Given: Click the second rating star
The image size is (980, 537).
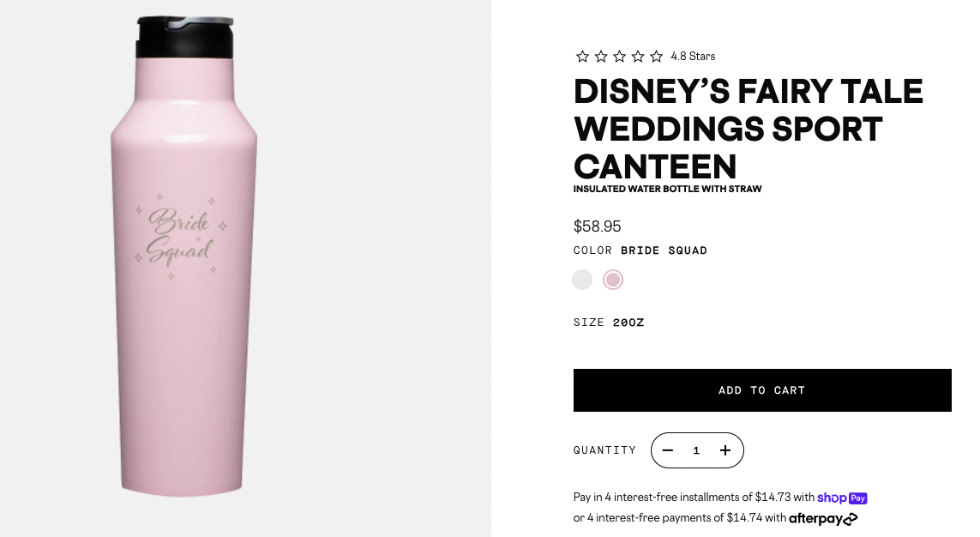Looking at the screenshot, I should click(x=601, y=57).
